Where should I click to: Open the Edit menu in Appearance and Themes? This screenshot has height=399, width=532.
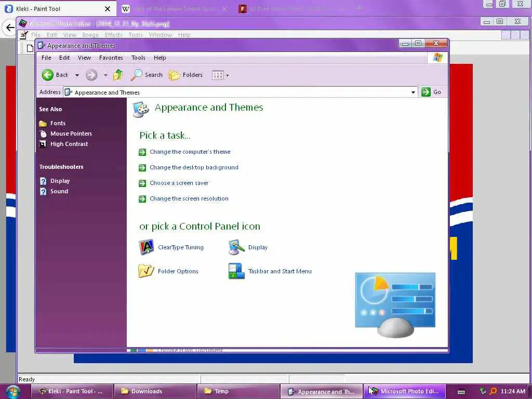(64, 58)
